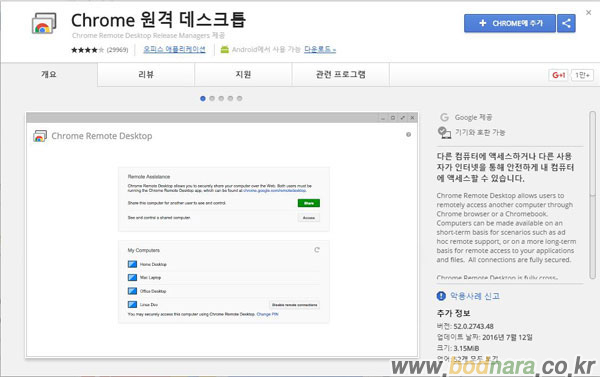
Task: Click the device compatibility checkmark icon
Action: (x=444, y=132)
